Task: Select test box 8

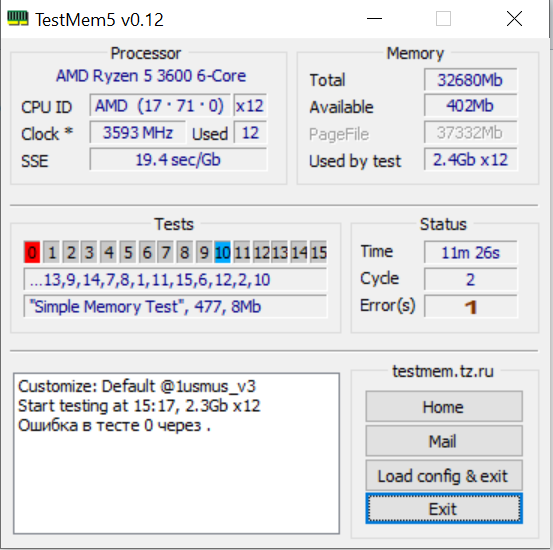Action: 185,252
